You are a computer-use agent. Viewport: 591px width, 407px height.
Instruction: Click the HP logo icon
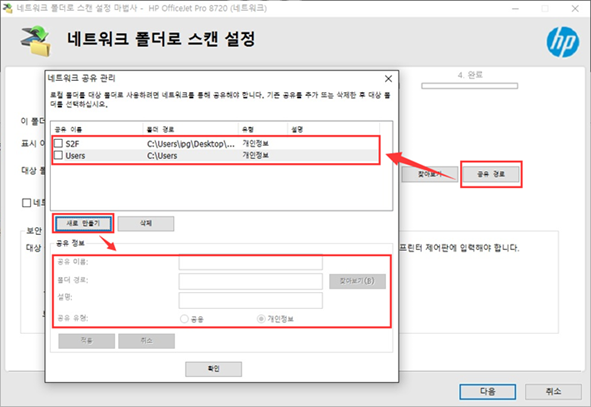click(x=563, y=42)
